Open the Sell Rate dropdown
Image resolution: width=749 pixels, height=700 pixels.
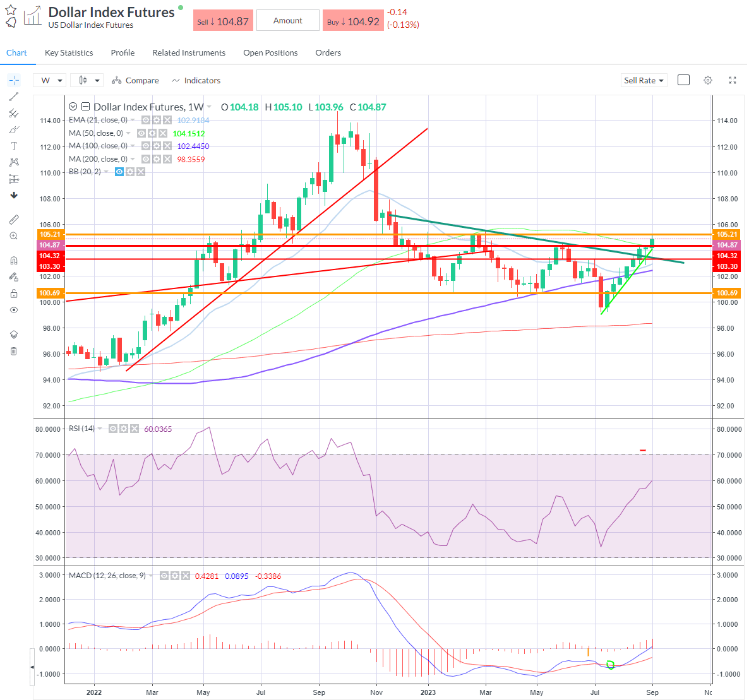click(644, 80)
